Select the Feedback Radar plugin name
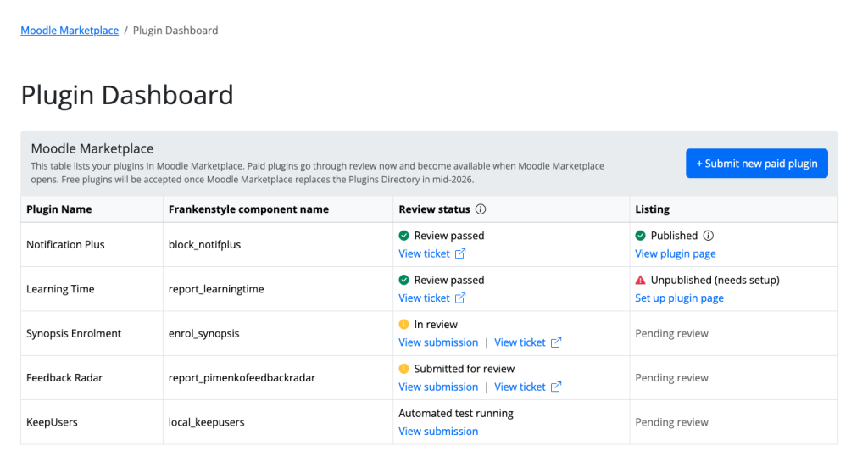This screenshot has width=868, height=451. coord(64,377)
